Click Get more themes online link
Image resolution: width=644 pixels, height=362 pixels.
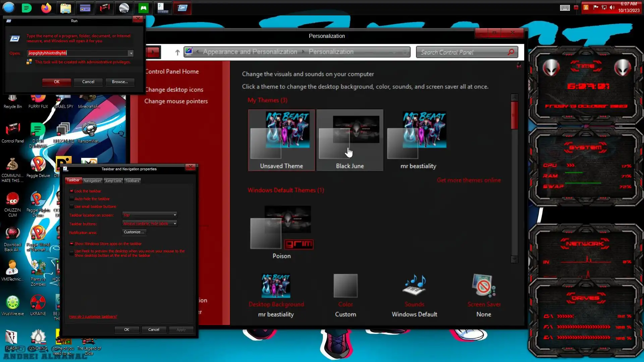coord(468,180)
